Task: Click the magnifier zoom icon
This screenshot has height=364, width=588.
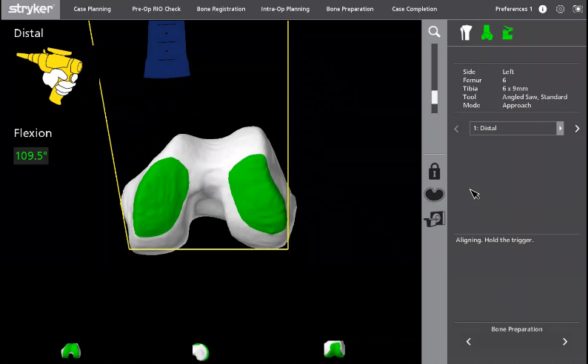Action: click(434, 32)
